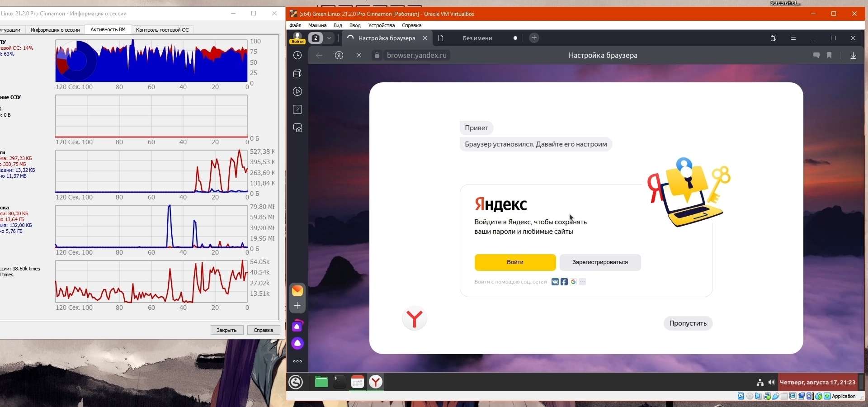Open the tab groups copy icon in browser

click(x=774, y=38)
